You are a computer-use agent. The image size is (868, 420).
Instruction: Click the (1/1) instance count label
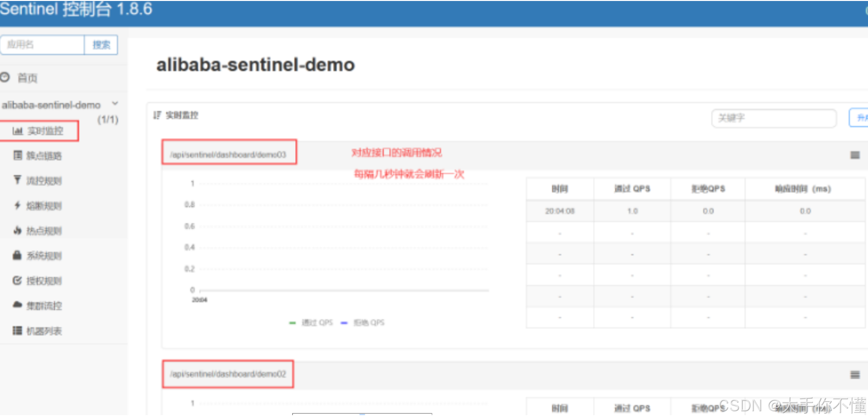pyautogui.click(x=108, y=120)
